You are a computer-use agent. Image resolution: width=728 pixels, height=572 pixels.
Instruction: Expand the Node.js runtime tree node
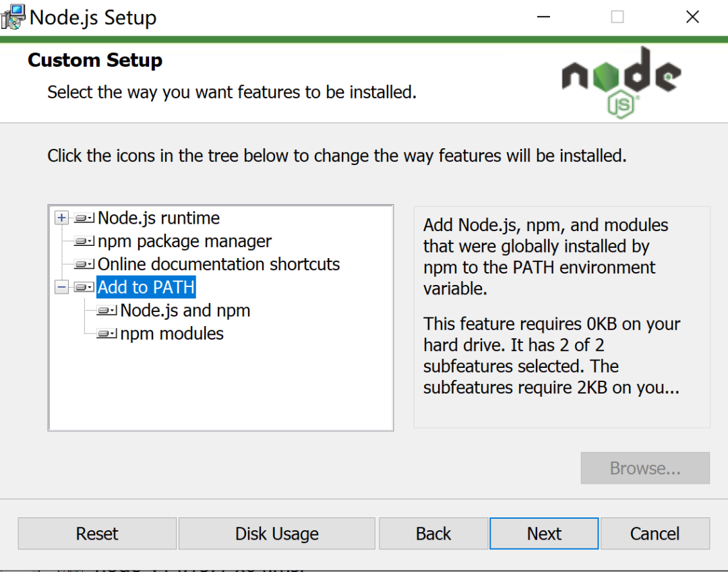(62, 218)
